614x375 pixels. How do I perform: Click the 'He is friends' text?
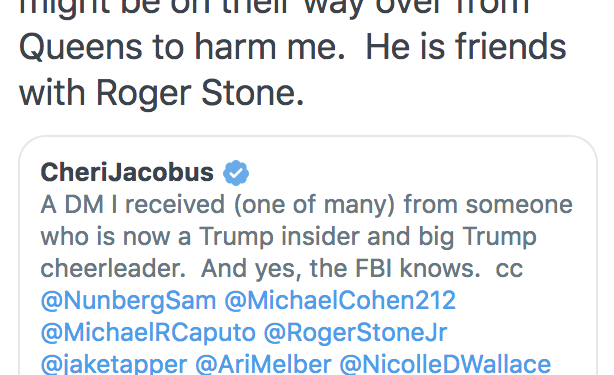tap(466, 47)
